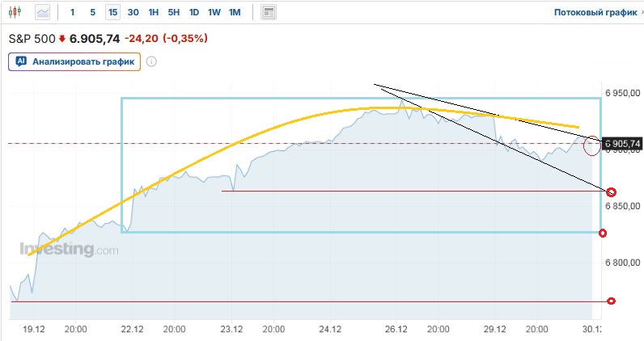Select the 1W weekly timeframe
Screen dimensions: 644x341
click(214, 12)
